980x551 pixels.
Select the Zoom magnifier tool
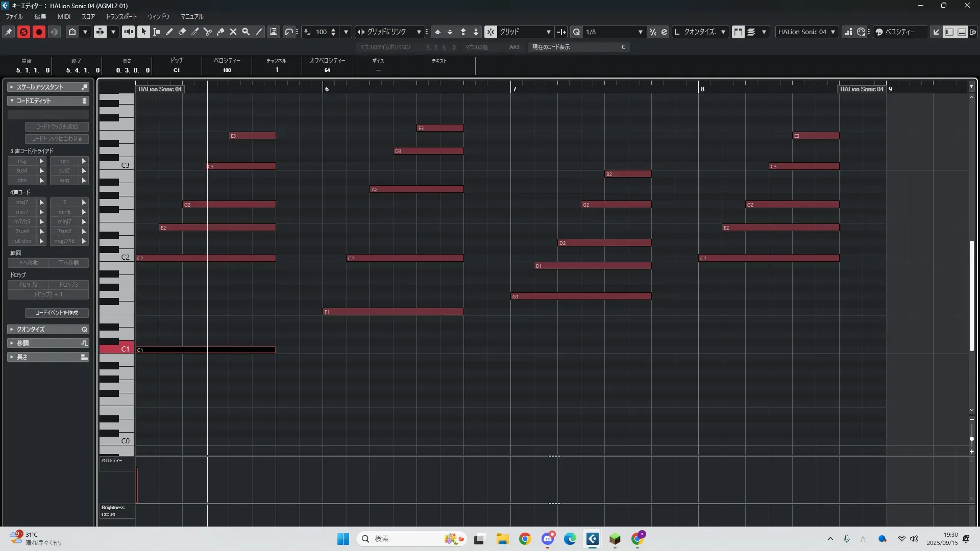(x=246, y=32)
